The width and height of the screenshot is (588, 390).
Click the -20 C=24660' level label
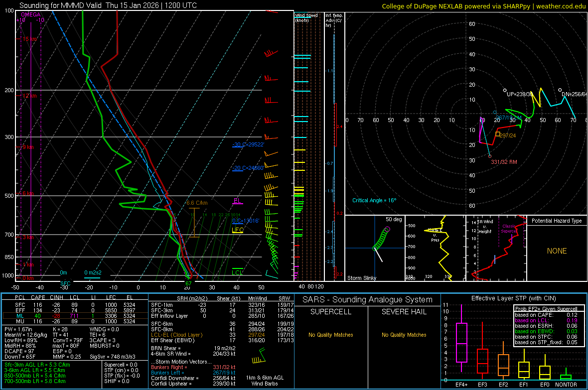click(248, 168)
